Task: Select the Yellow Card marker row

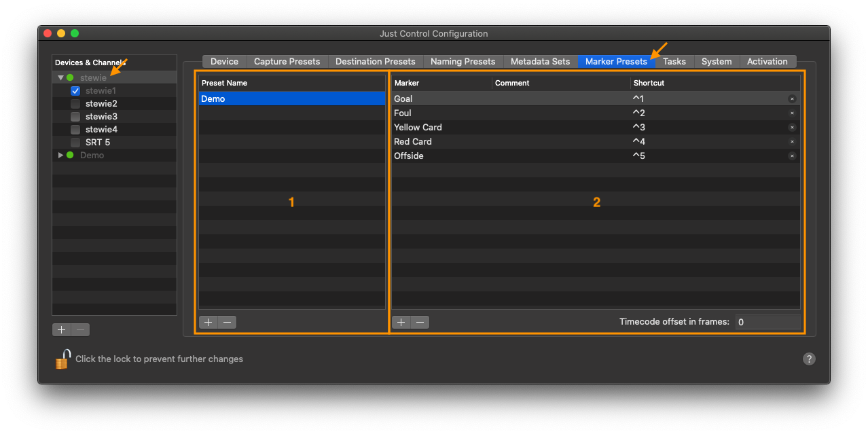Action: tap(596, 127)
